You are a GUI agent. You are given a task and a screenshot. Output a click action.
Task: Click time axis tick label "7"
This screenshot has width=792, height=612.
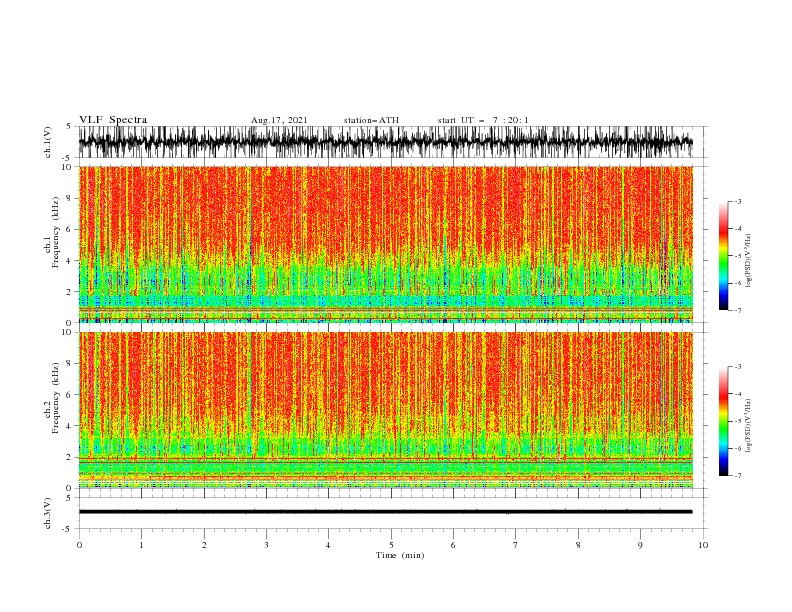pyautogui.click(x=516, y=545)
